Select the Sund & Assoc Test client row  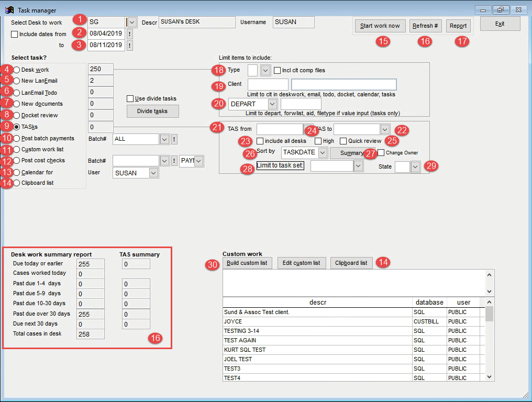(x=354, y=312)
